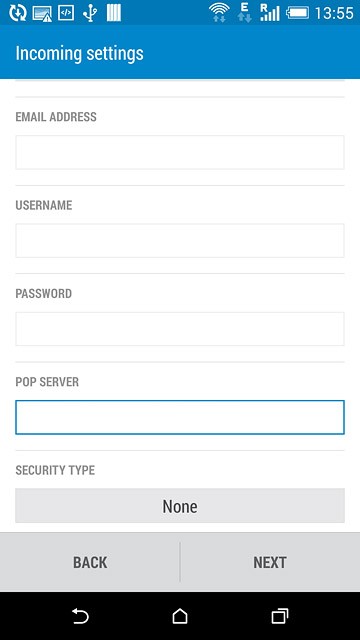The height and width of the screenshot is (640, 360).
Task: Focus the Username text field
Action: point(180,240)
